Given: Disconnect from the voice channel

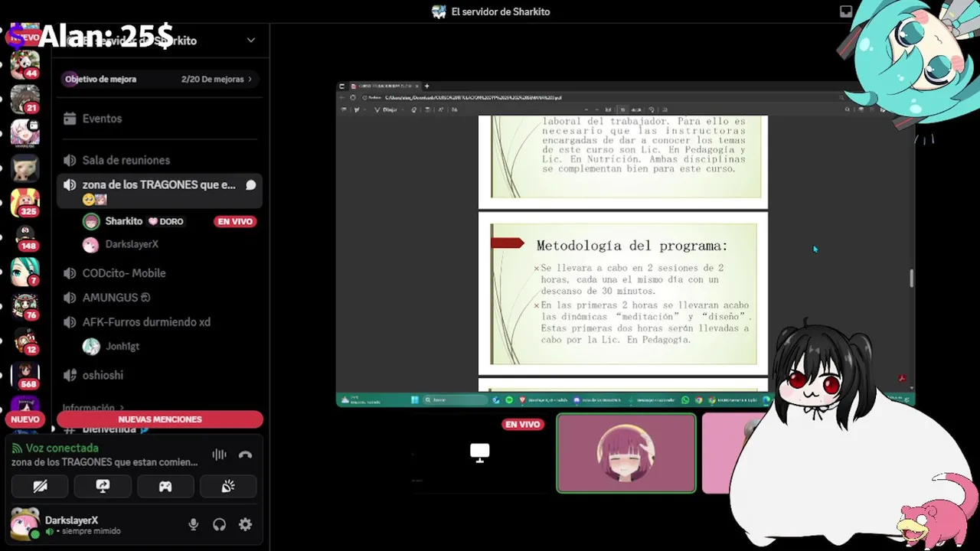Looking at the screenshot, I should point(245,455).
